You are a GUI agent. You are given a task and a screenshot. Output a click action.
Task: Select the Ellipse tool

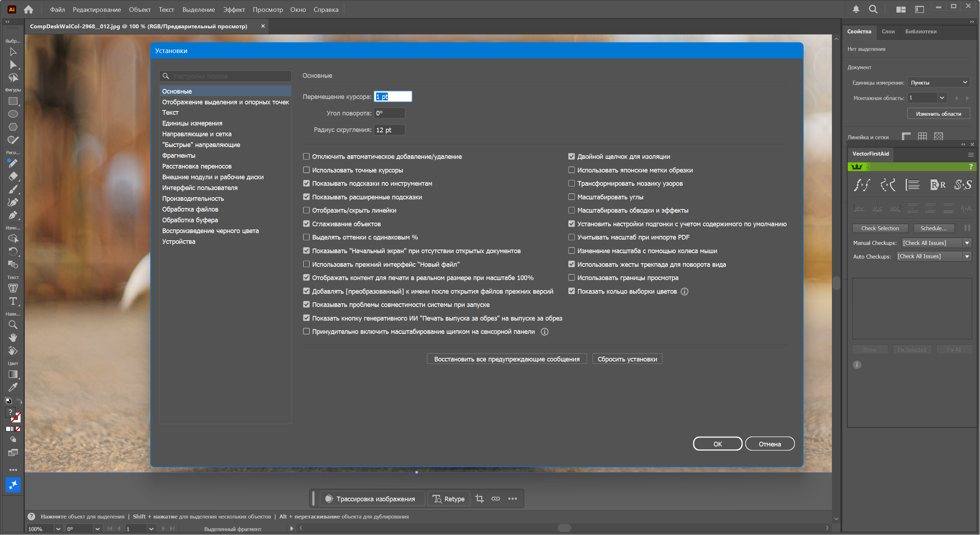pyautogui.click(x=13, y=114)
